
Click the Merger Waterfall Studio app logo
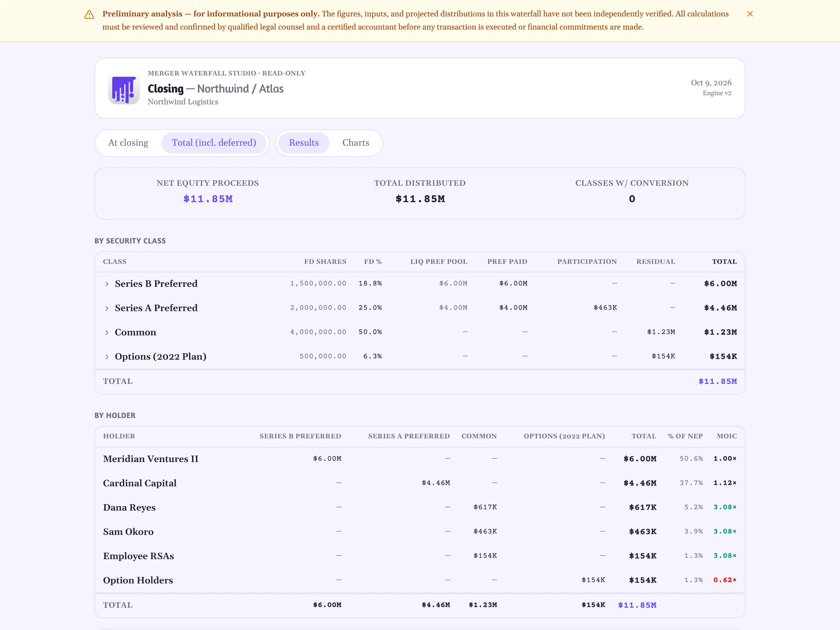(x=124, y=89)
